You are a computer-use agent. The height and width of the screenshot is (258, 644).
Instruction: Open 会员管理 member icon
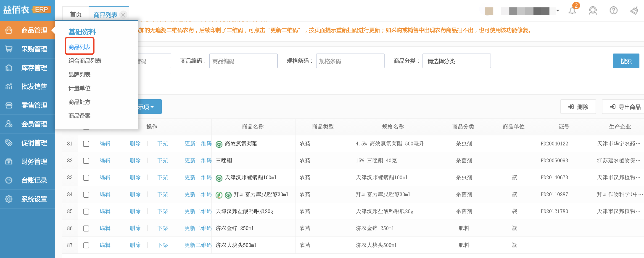[x=9, y=124]
